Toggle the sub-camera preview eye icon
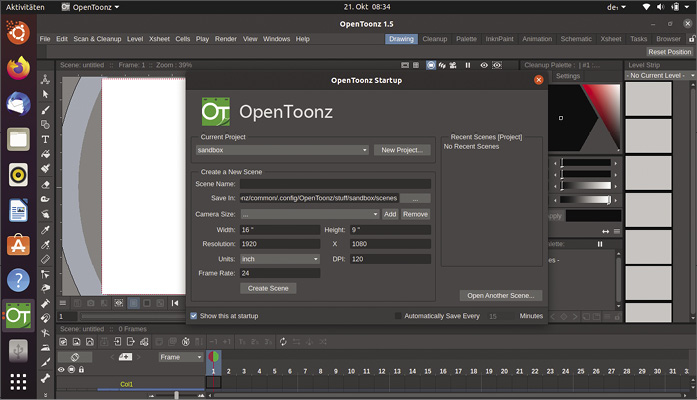This screenshot has width=697, height=400. pyautogui.click(x=497, y=65)
